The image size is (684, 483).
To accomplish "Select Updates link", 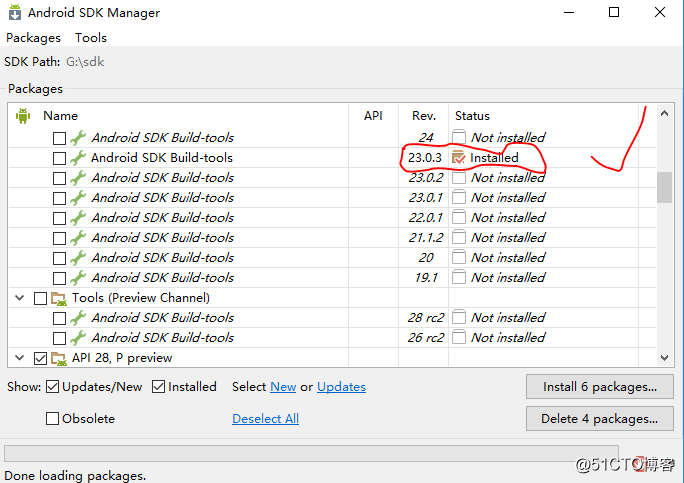I will pos(341,387).
